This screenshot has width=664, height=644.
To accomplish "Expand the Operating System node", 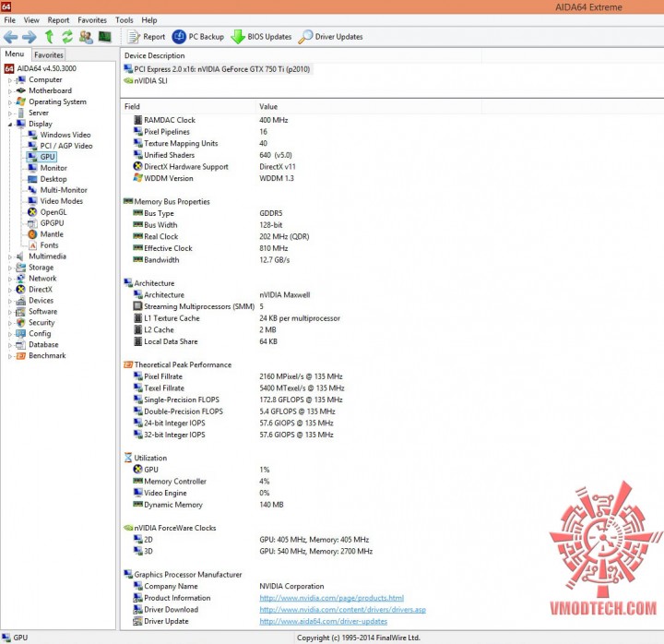I will pos(10,102).
